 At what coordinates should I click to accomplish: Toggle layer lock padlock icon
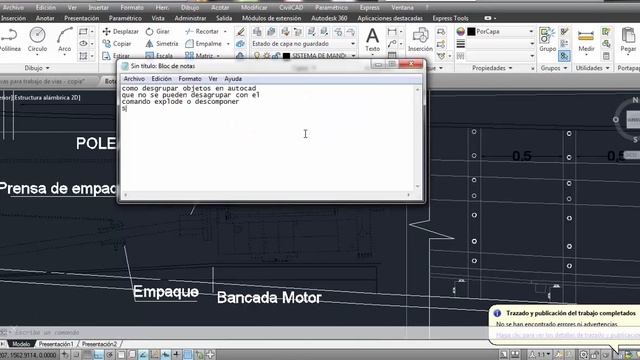pyautogui.click(x=276, y=56)
